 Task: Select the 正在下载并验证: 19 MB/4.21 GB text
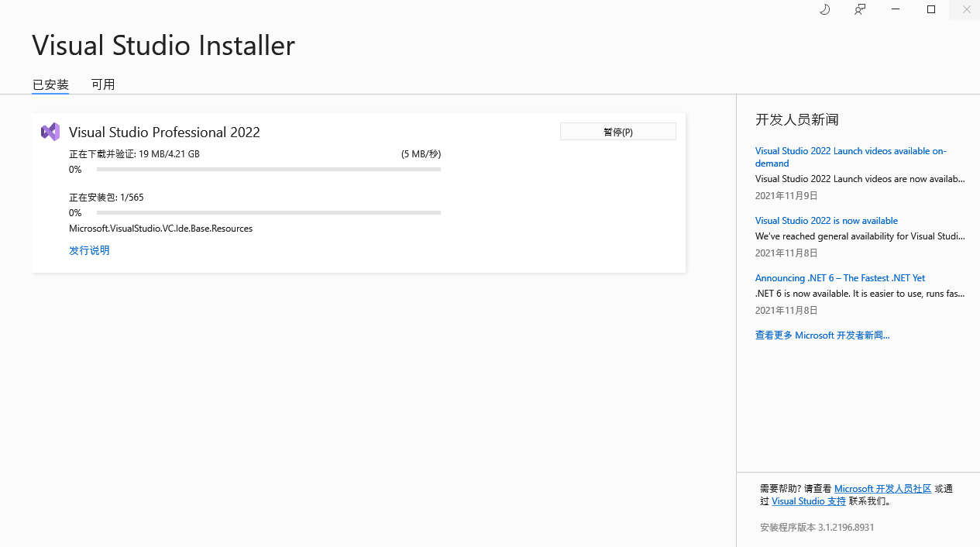pyautogui.click(x=134, y=153)
